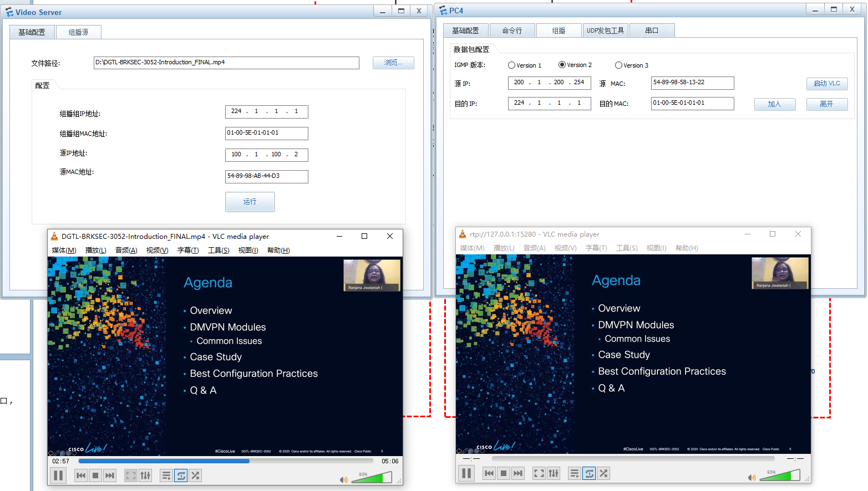Screen dimensions: 868x491
Task: Pause playback in left VLC player
Action: pyautogui.click(x=58, y=475)
